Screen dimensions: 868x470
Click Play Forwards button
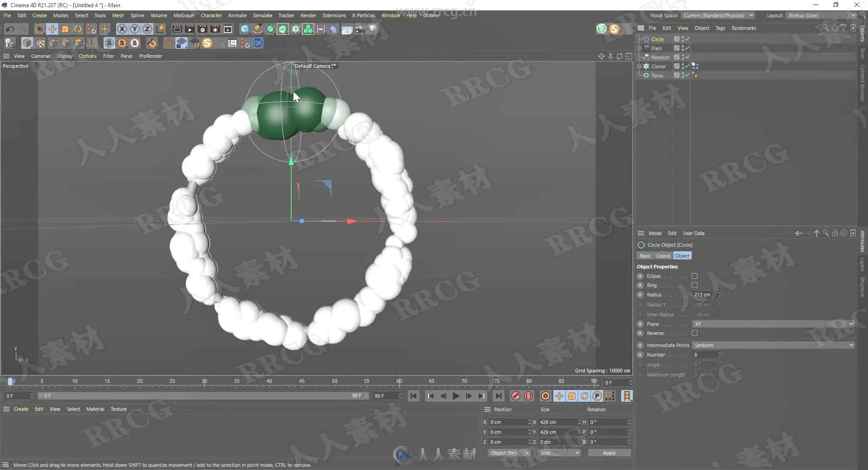[x=456, y=396]
